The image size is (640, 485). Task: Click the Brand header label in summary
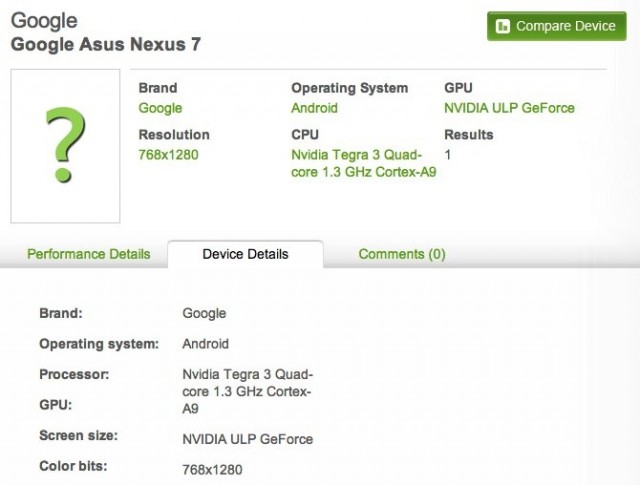point(158,88)
